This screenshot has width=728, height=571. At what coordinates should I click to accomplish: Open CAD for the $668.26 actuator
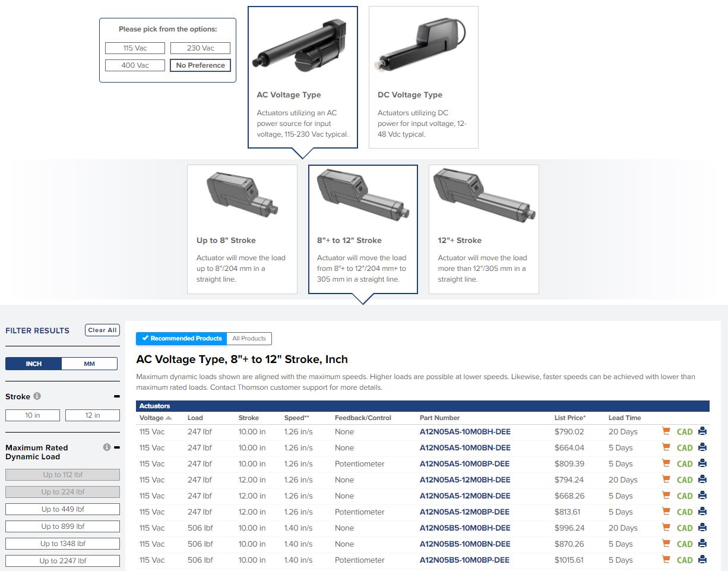click(x=685, y=496)
